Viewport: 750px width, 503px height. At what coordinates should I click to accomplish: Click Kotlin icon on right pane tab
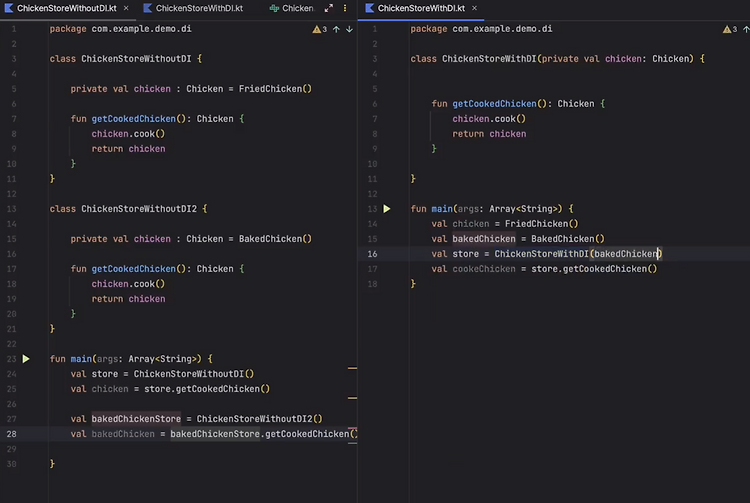(369, 8)
